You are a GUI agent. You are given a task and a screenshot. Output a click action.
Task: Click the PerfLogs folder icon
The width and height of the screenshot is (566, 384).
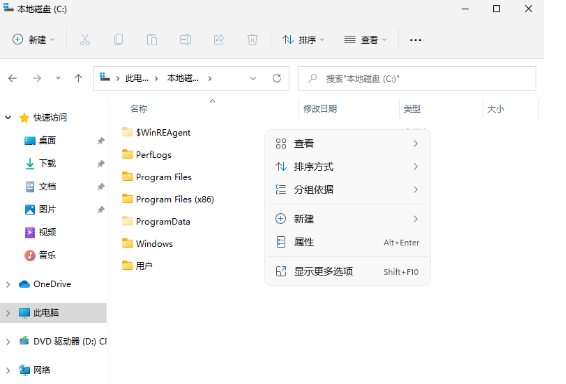pos(127,154)
